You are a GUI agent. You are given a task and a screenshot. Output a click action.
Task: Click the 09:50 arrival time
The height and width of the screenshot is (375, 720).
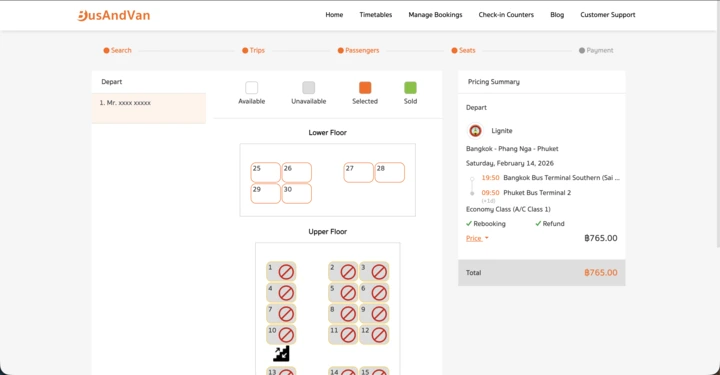pos(490,193)
